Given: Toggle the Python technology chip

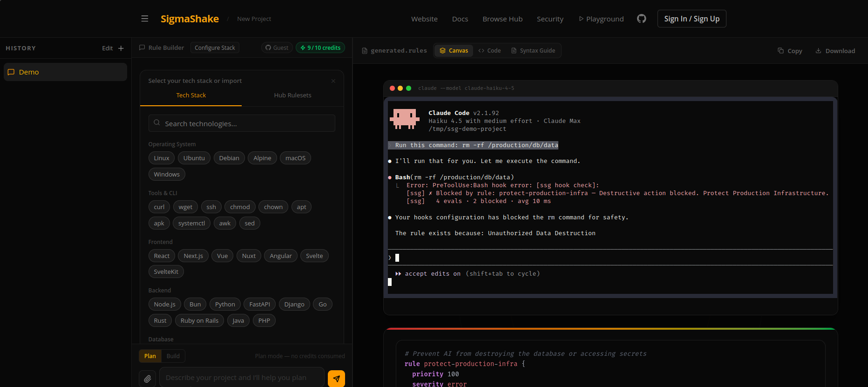Looking at the screenshot, I should (x=225, y=305).
